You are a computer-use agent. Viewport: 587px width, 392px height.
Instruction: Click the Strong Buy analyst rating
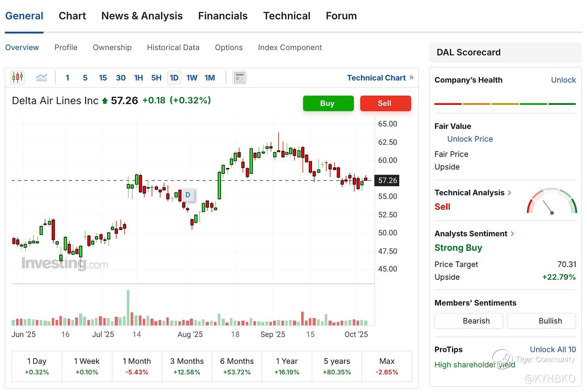458,248
